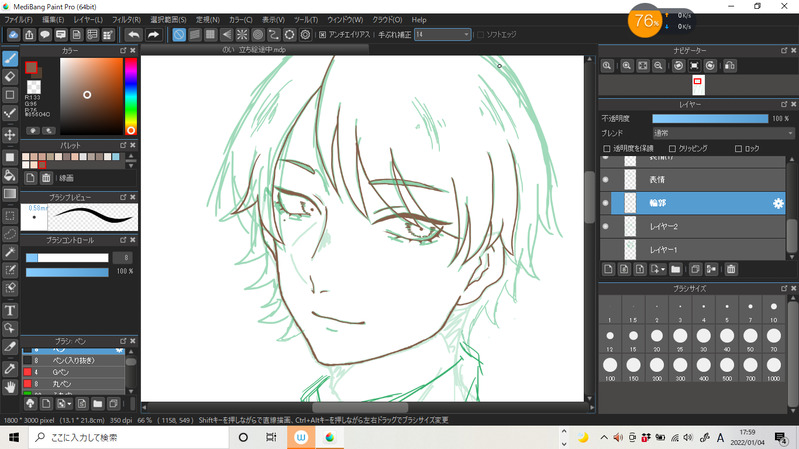799x449 pixels.
Task: Open the 手ぶれ補正 value dropdown
Action: (442, 35)
